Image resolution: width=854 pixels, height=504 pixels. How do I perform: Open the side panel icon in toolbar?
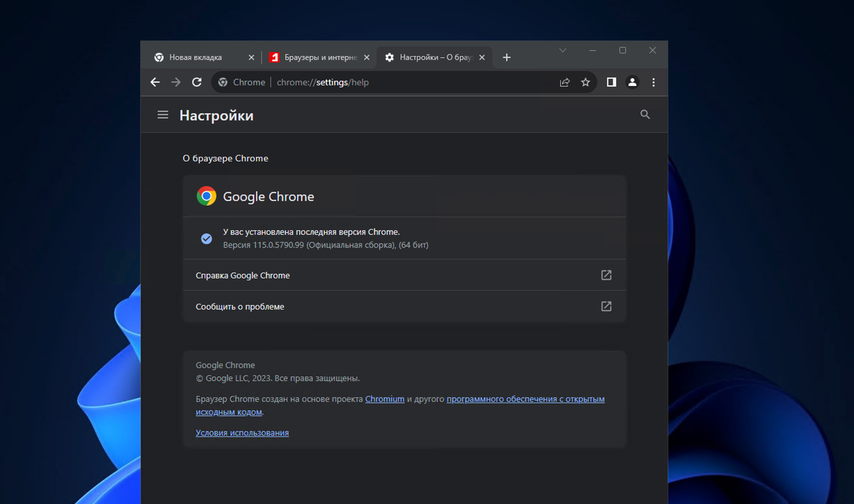(x=611, y=82)
